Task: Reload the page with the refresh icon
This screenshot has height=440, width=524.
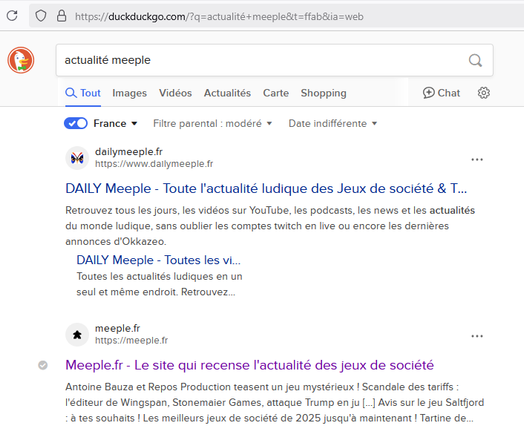Action: click(x=12, y=15)
